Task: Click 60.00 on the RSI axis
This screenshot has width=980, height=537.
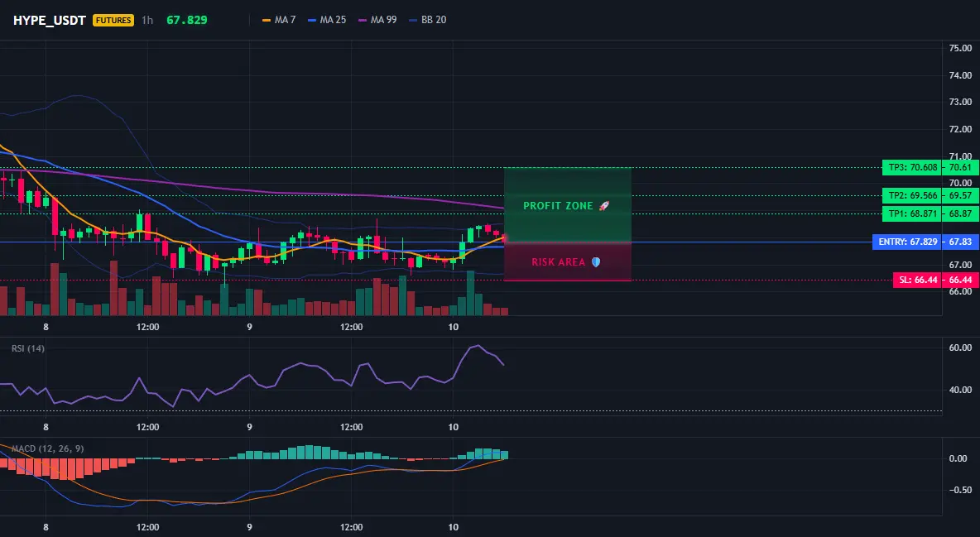Action: coord(960,348)
